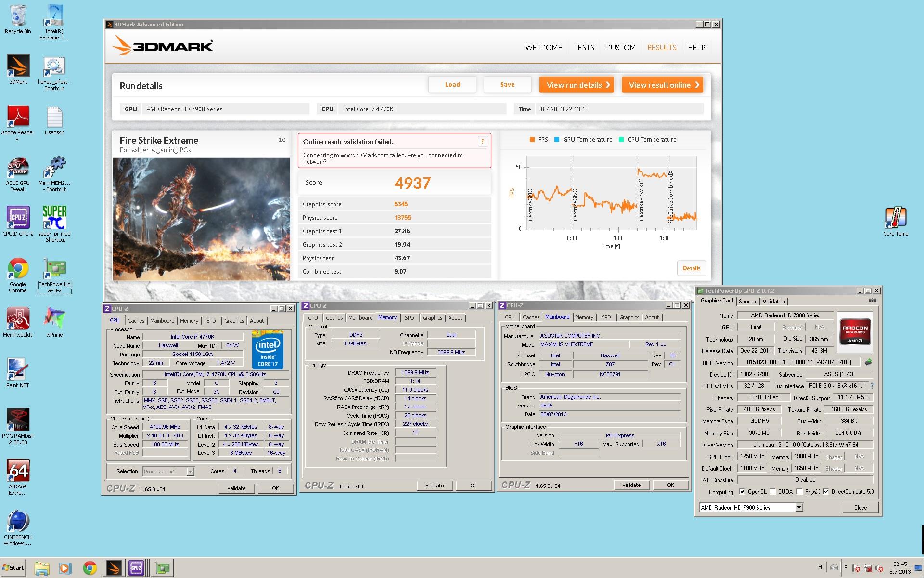Click the Bus Interface question mark in GPU-Z

[x=872, y=386]
